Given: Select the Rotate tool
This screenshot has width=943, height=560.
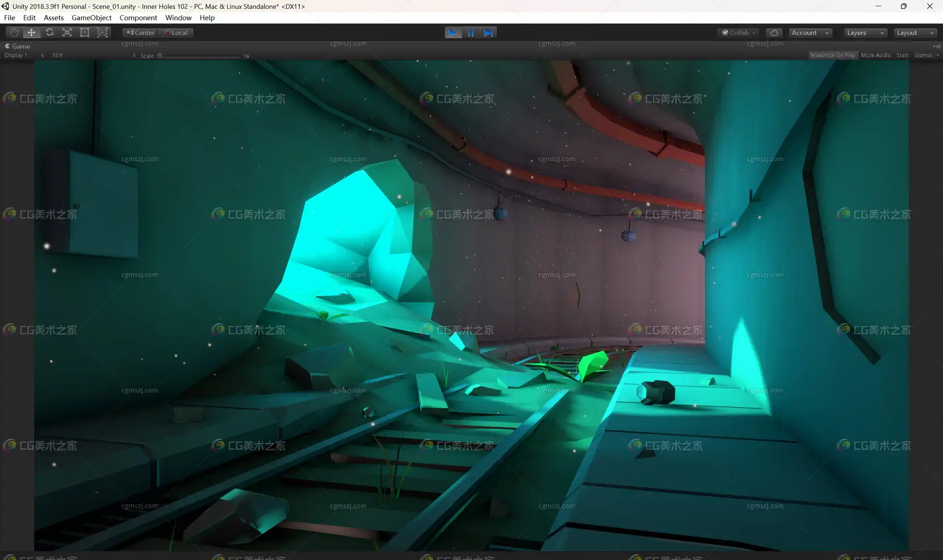Looking at the screenshot, I should pyautogui.click(x=49, y=33).
